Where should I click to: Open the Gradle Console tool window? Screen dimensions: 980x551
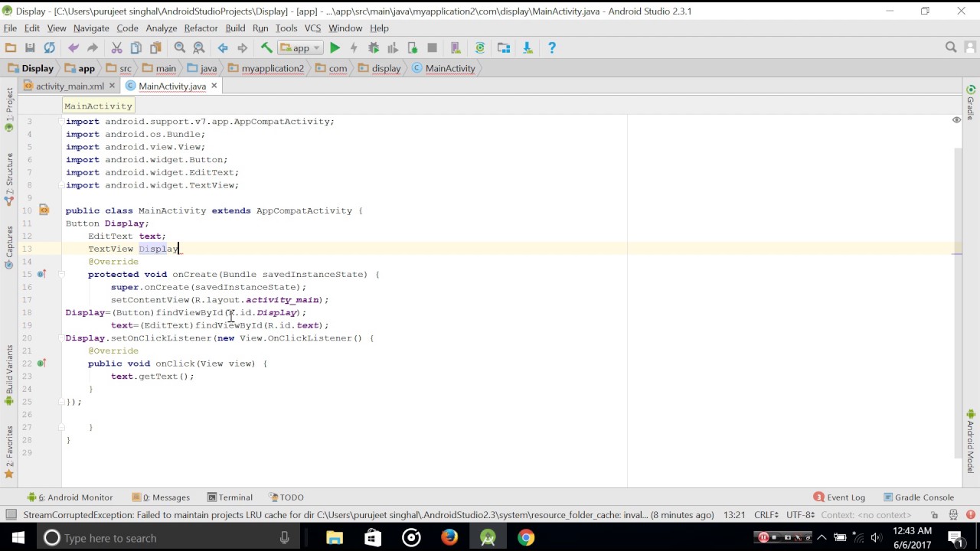(918, 497)
